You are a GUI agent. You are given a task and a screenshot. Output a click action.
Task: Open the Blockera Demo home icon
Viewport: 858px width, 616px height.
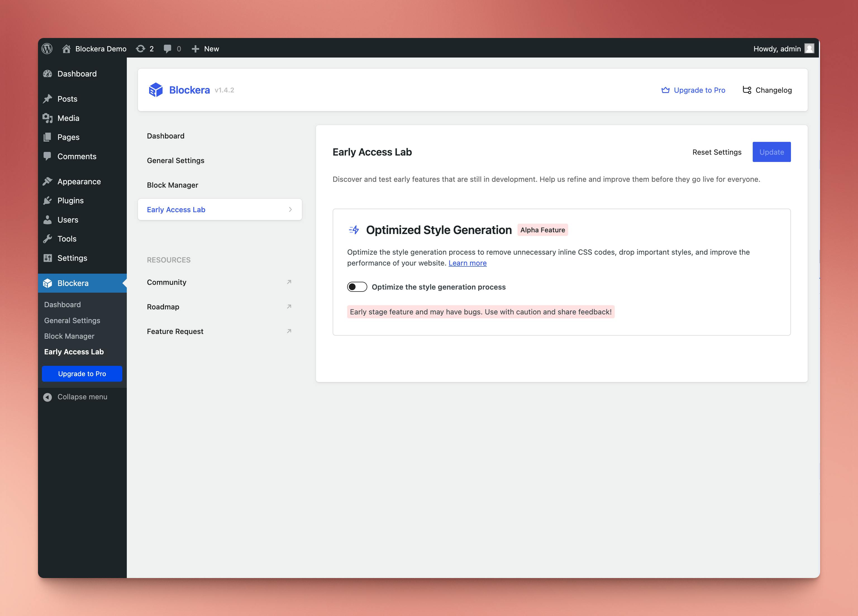(66, 49)
